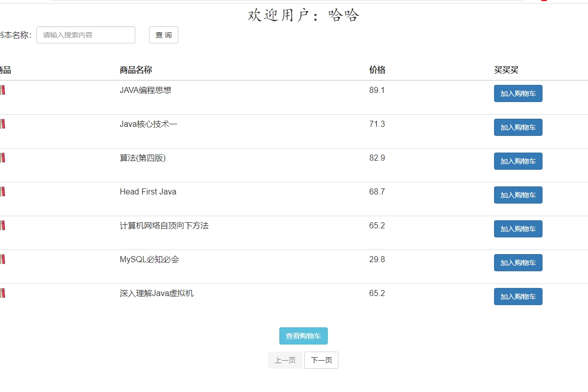588x392 pixels.
Task: Click the book name search input field
Action: [x=86, y=35]
